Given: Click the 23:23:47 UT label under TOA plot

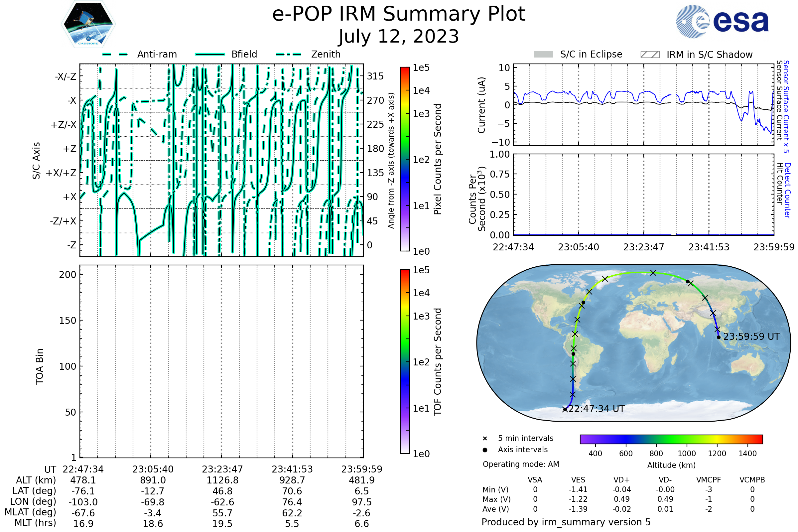Looking at the screenshot, I should [x=222, y=469].
